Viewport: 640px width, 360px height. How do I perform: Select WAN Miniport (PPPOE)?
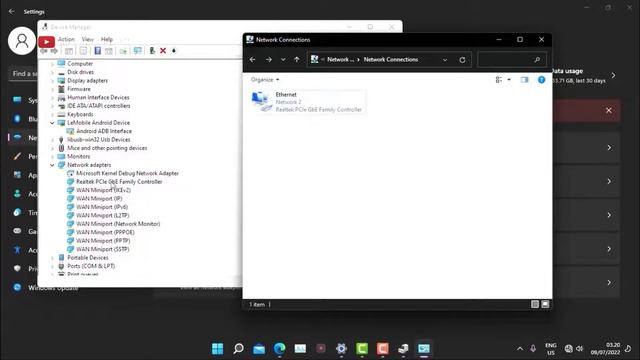(105, 232)
